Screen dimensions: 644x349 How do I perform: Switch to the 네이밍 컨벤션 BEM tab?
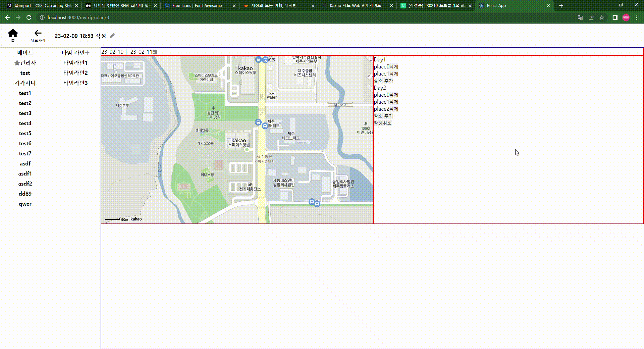click(x=121, y=6)
